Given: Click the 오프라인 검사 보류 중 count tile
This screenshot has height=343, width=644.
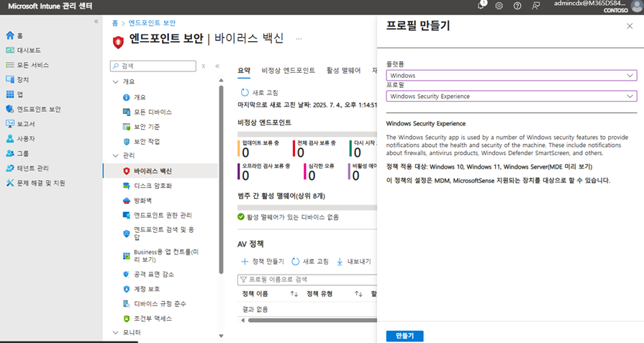Looking at the screenshot, I should 264,172.
